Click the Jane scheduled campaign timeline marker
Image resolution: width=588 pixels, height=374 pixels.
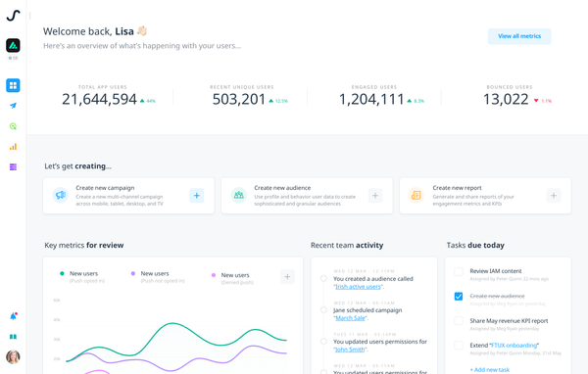click(x=323, y=310)
